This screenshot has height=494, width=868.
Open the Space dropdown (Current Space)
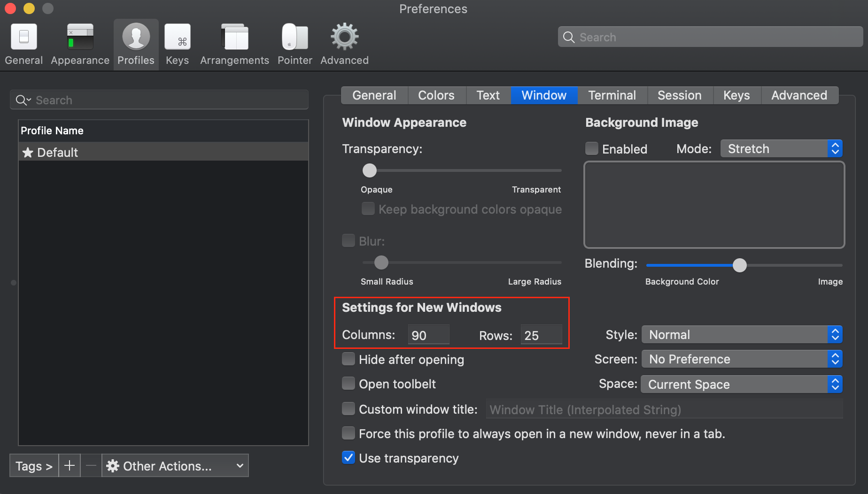click(x=742, y=385)
